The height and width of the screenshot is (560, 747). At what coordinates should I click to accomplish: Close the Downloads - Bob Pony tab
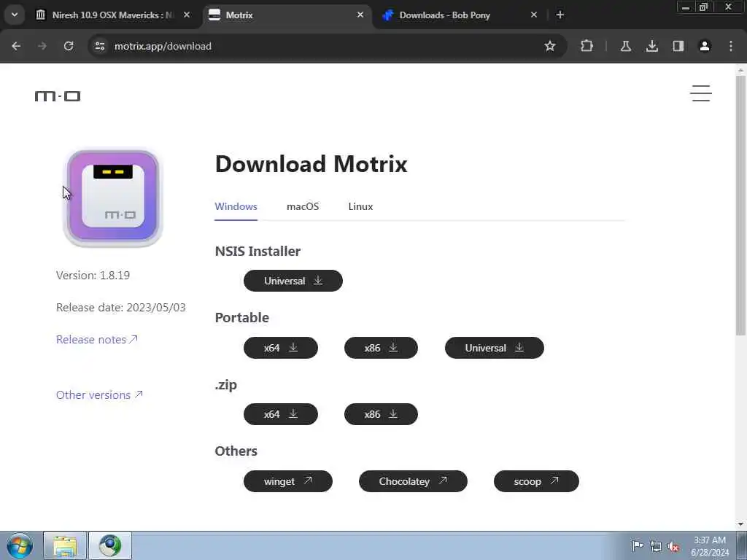point(533,15)
